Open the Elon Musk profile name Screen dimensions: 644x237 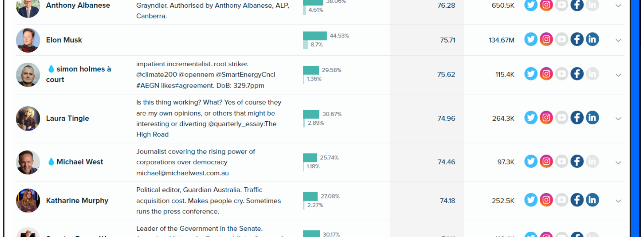(x=64, y=40)
